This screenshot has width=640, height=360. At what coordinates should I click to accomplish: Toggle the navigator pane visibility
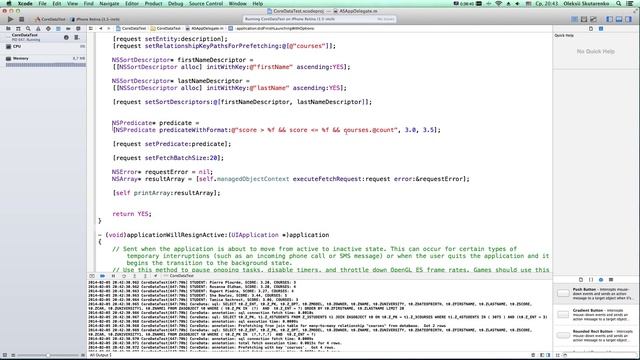tap(610, 19)
